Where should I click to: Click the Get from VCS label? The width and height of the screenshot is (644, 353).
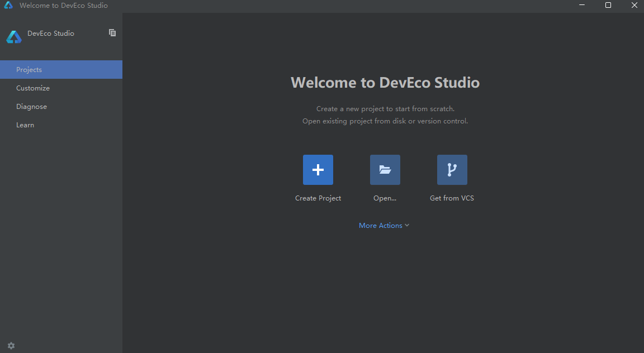[452, 198]
